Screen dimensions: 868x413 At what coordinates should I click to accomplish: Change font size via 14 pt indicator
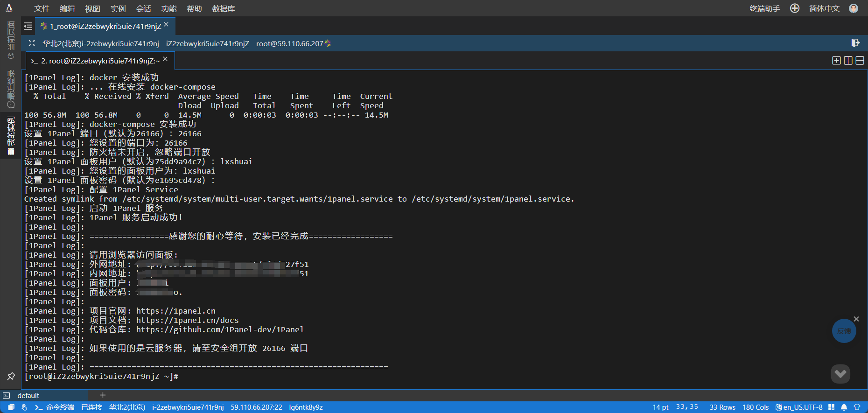pyautogui.click(x=660, y=407)
